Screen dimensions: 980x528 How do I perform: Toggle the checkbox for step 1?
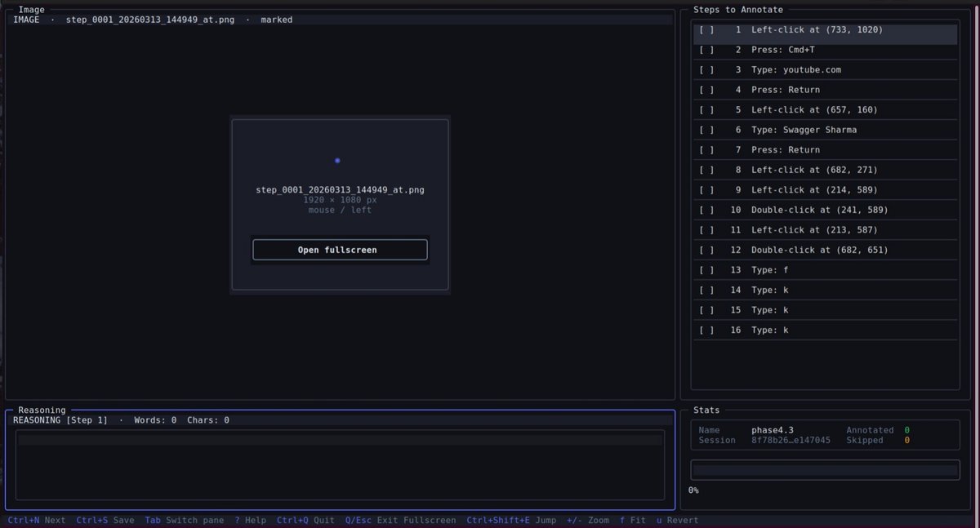point(706,29)
